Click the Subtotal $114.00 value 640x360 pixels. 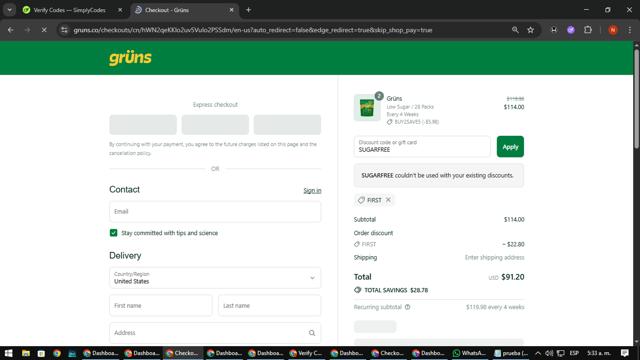point(514,220)
